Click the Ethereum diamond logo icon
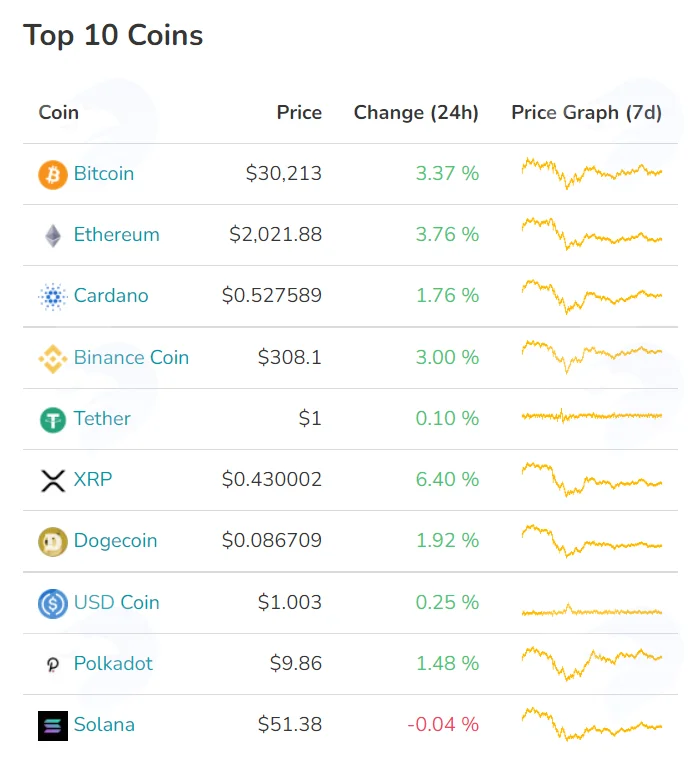 click(x=53, y=236)
